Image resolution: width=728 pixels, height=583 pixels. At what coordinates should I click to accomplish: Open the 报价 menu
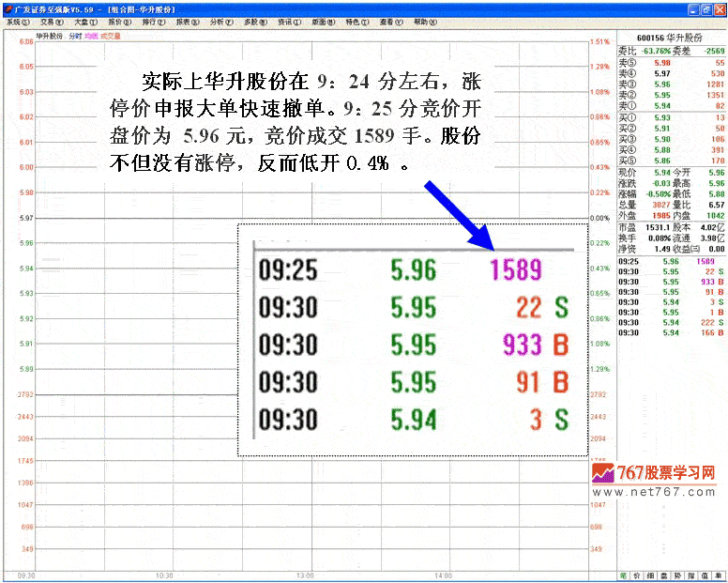[x=117, y=21]
